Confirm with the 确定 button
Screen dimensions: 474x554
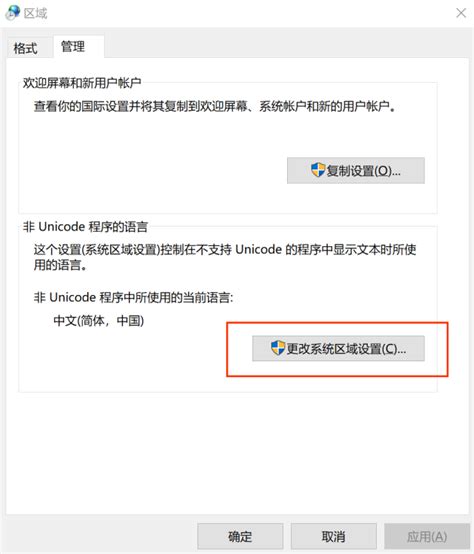[x=240, y=536]
